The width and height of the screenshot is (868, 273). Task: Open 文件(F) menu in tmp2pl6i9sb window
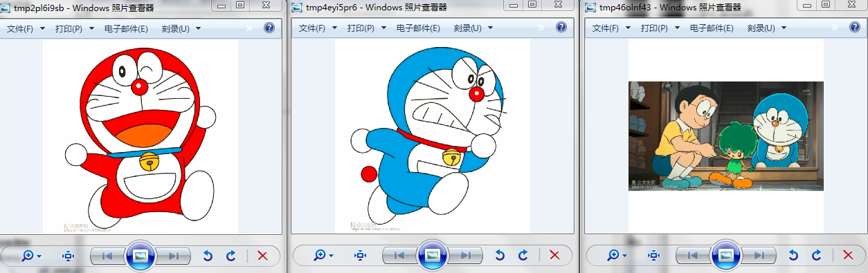pos(26,28)
